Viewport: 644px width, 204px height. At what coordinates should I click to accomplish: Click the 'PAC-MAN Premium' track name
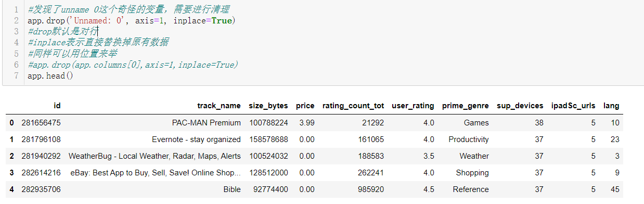point(207,123)
